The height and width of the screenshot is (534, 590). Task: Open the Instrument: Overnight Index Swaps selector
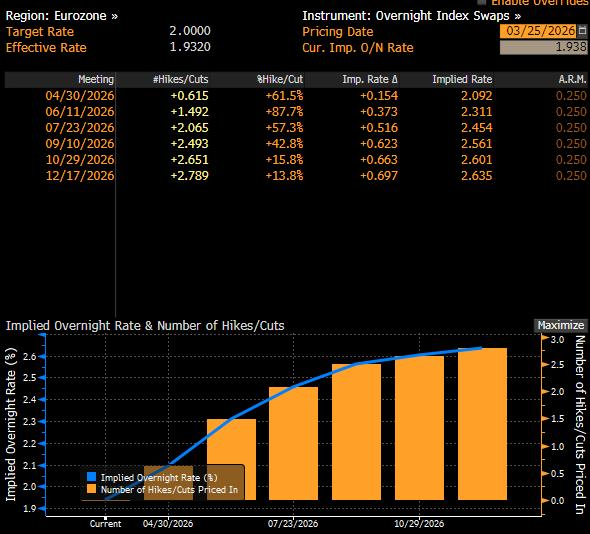(412, 16)
